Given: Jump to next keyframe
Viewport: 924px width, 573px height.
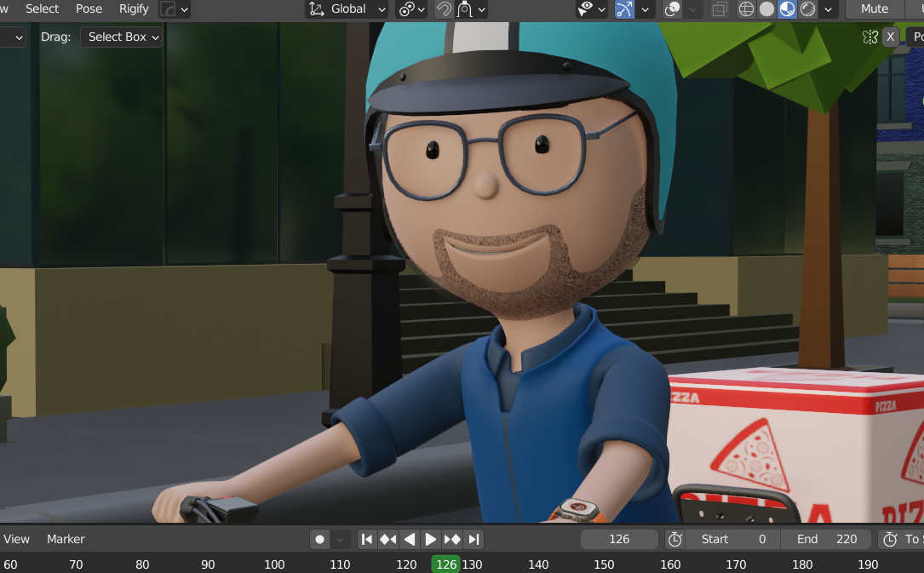Looking at the screenshot, I should pyautogui.click(x=452, y=539).
